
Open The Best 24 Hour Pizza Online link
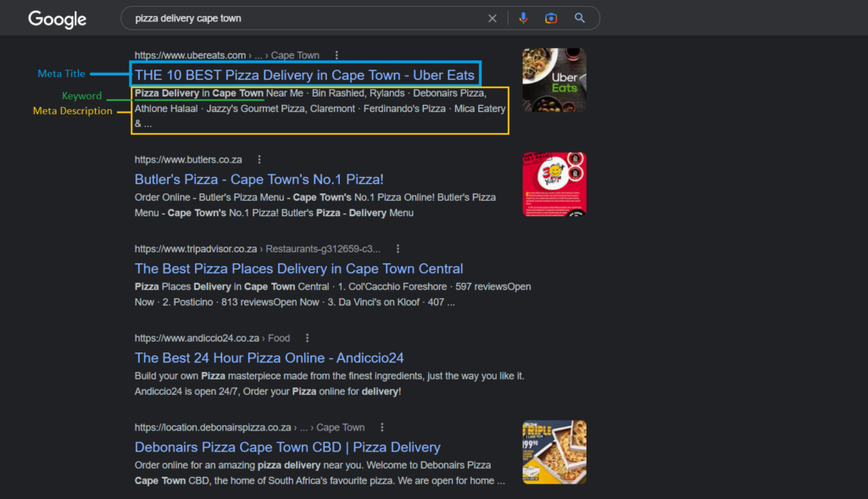coord(269,358)
